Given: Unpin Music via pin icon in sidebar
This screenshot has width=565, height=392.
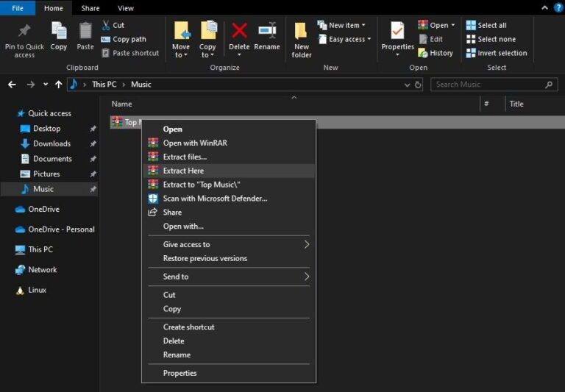Looking at the screenshot, I should pyautogui.click(x=93, y=189).
